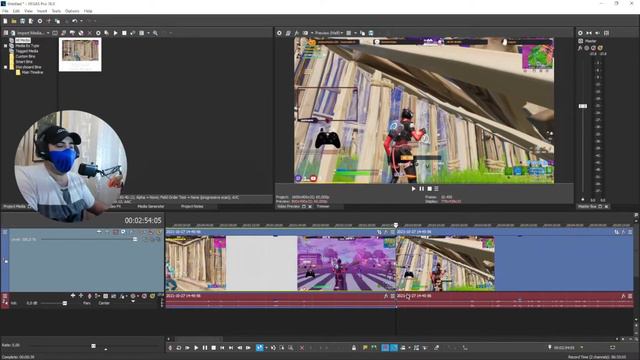Expand the Media By Type node

pos(6,46)
